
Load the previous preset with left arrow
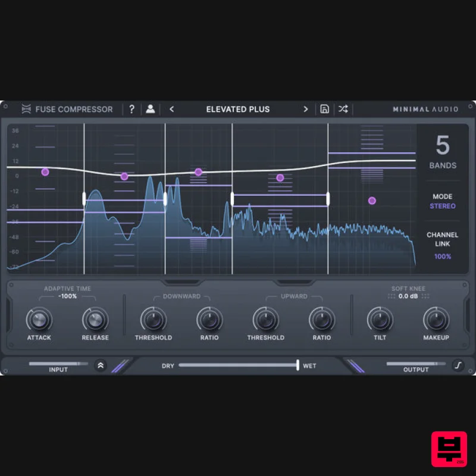click(171, 109)
